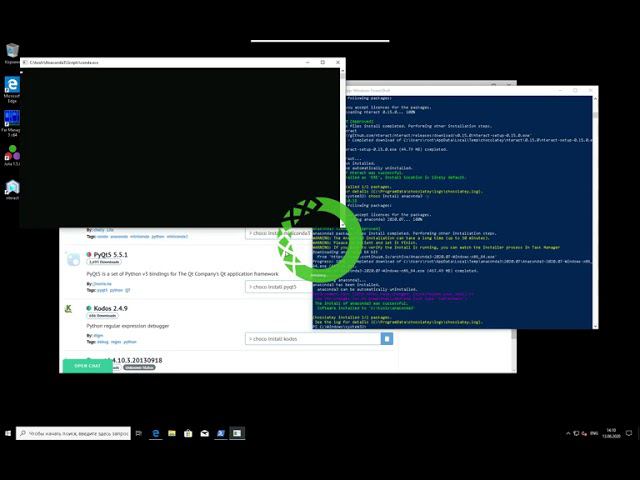Click the Kodos package logo
This screenshot has height=480, width=640.
69,309
